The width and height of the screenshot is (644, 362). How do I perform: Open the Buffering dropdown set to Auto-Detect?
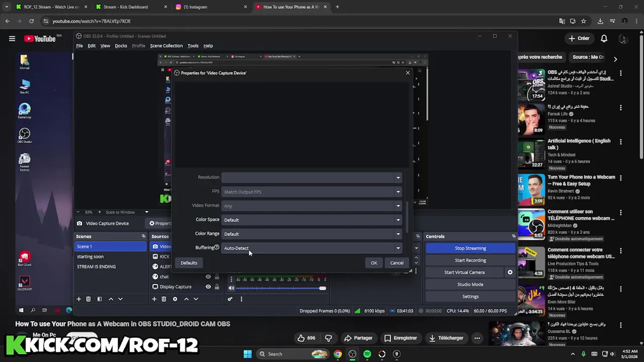(311, 248)
